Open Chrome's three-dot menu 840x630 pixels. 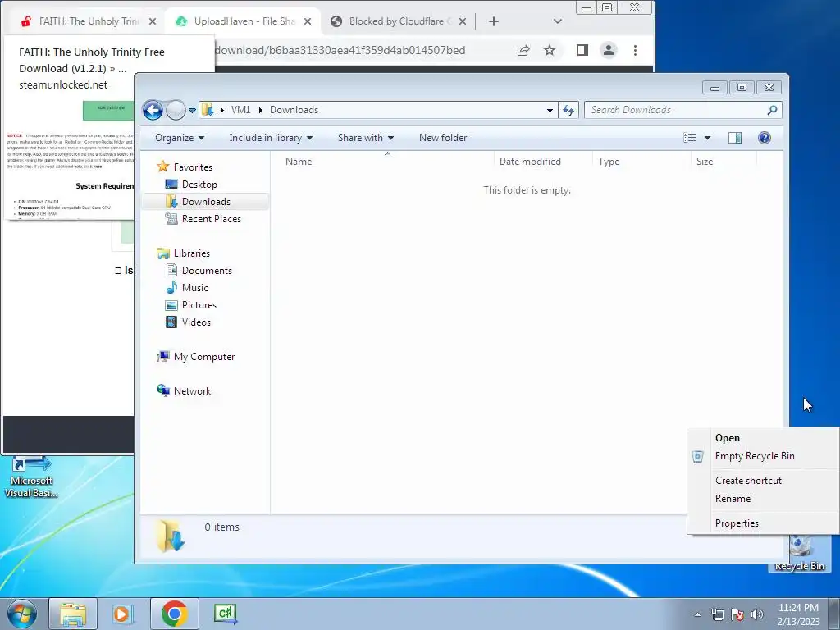[x=636, y=50]
